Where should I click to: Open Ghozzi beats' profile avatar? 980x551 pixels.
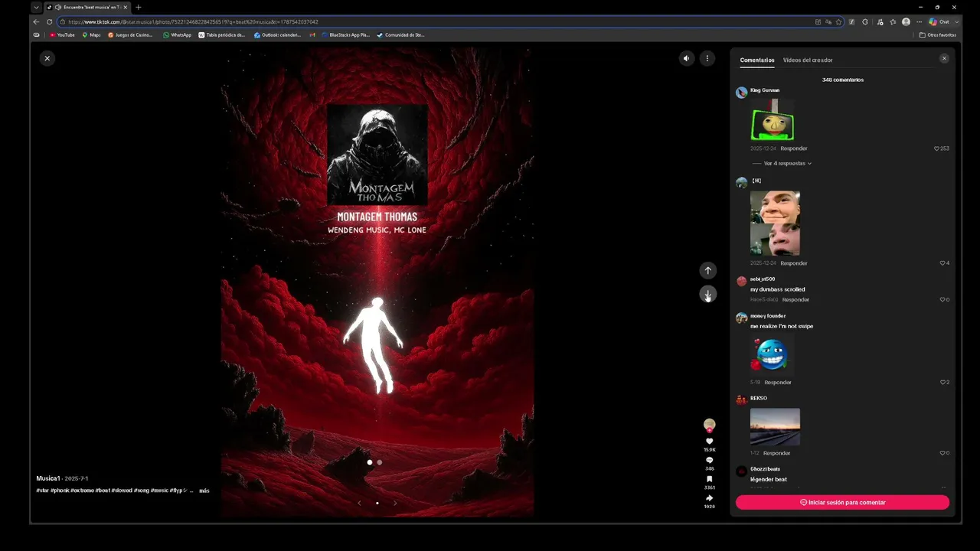741,471
